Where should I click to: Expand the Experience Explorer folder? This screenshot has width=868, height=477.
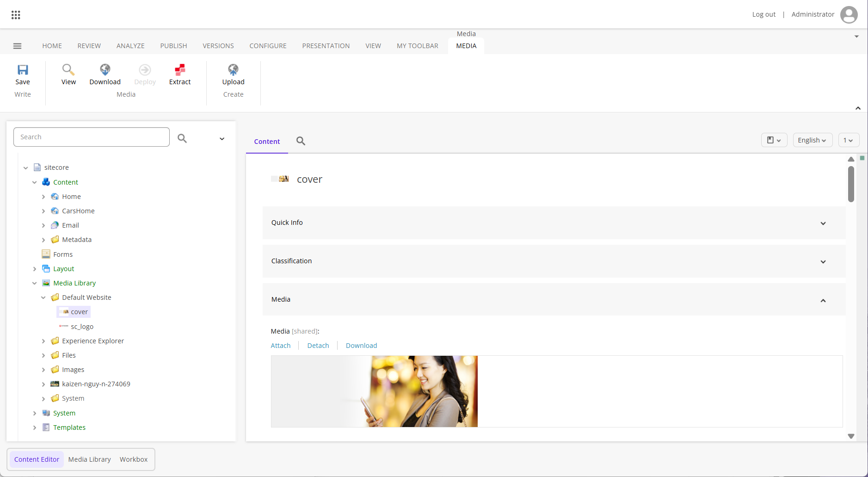(43, 341)
